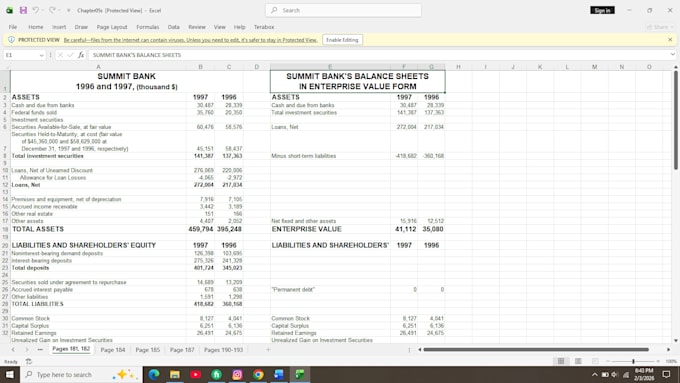Open Microsoft Edge from taskbar
Image resolution: width=680 pixels, height=383 pixels.
154,374
